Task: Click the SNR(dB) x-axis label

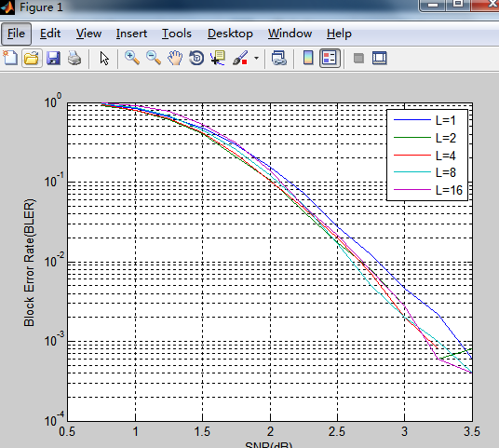Action: pyautogui.click(x=269, y=444)
